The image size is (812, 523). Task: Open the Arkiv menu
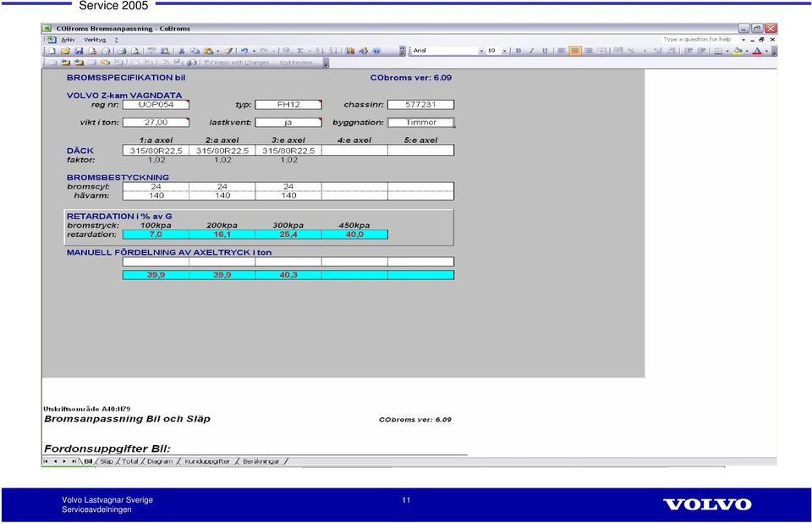click(68, 40)
